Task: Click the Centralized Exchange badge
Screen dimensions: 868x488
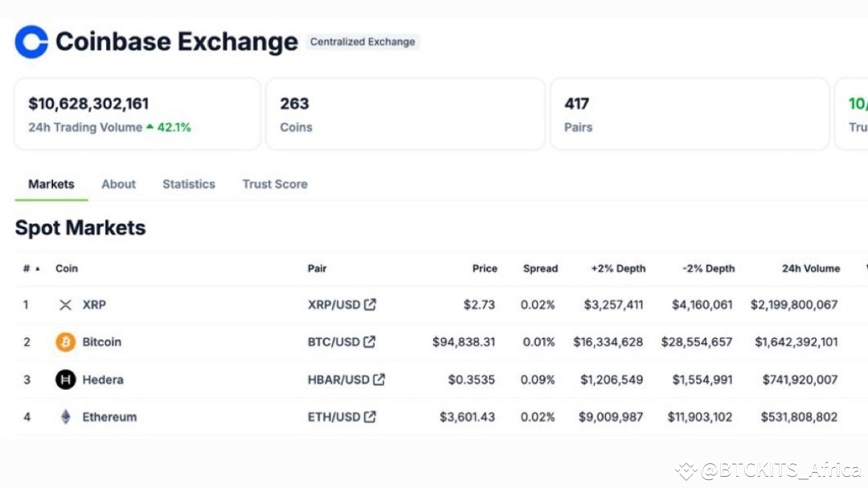Action: (362, 42)
